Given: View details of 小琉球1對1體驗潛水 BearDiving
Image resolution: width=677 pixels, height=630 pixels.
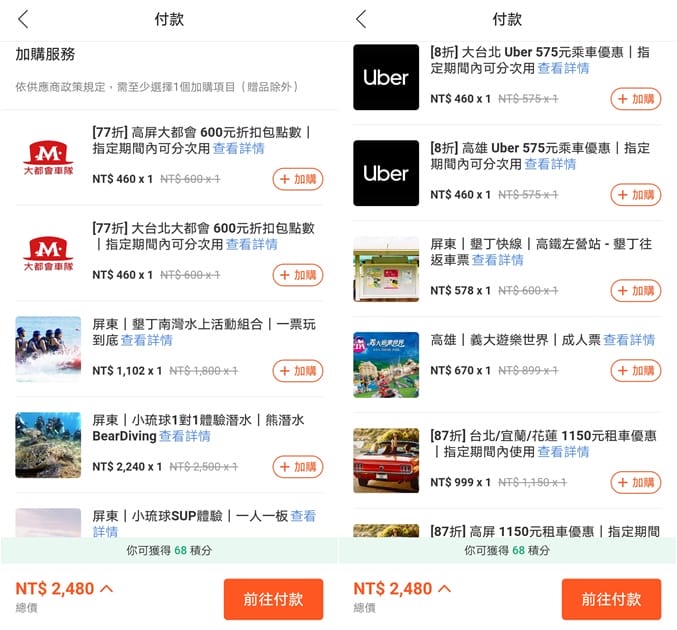Looking at the screenshot, I should tap(184, 436).
